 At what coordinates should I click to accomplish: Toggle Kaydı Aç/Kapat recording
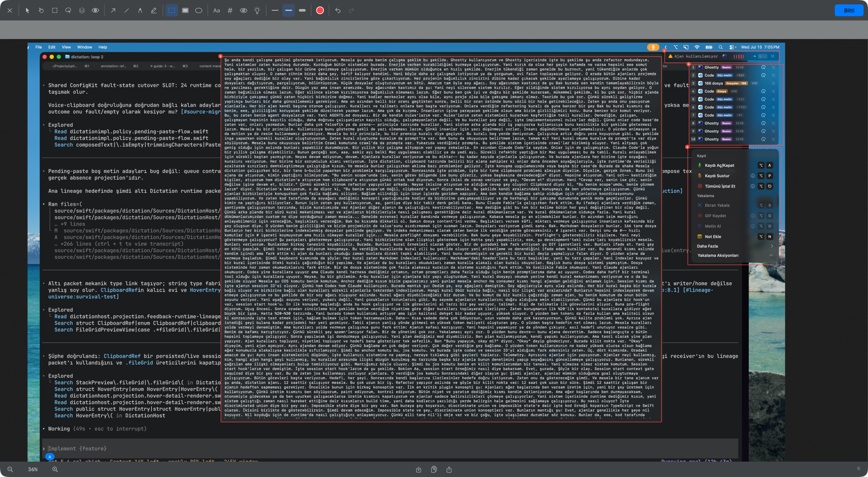(x=735, y=165)
